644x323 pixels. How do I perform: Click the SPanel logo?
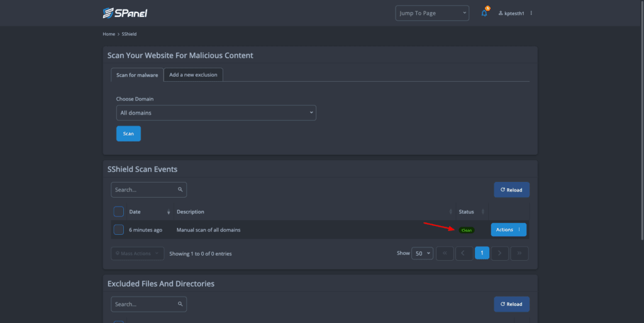coord(125,13)
